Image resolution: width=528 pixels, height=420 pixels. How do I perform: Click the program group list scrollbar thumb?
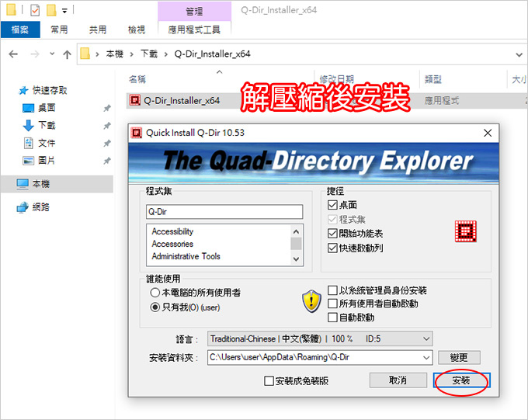coord(296,244)
